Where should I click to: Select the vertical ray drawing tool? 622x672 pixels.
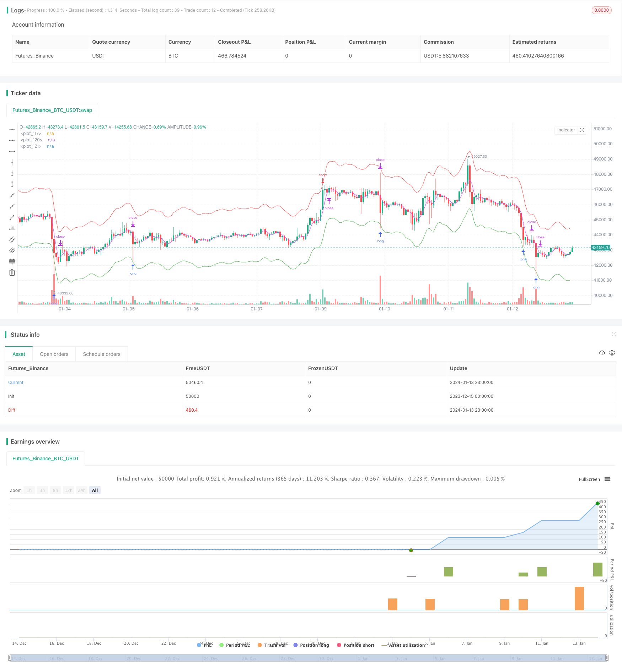point(12,173)
